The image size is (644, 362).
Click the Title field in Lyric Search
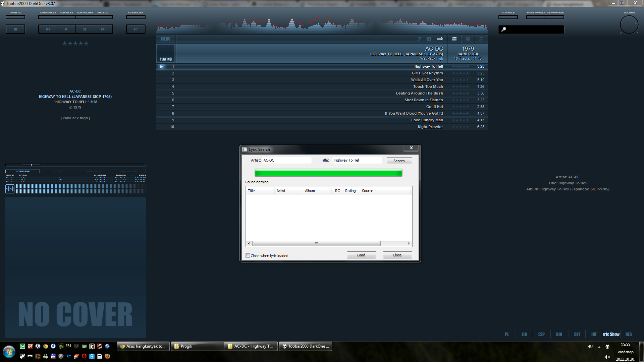click(x=357, y=160)
